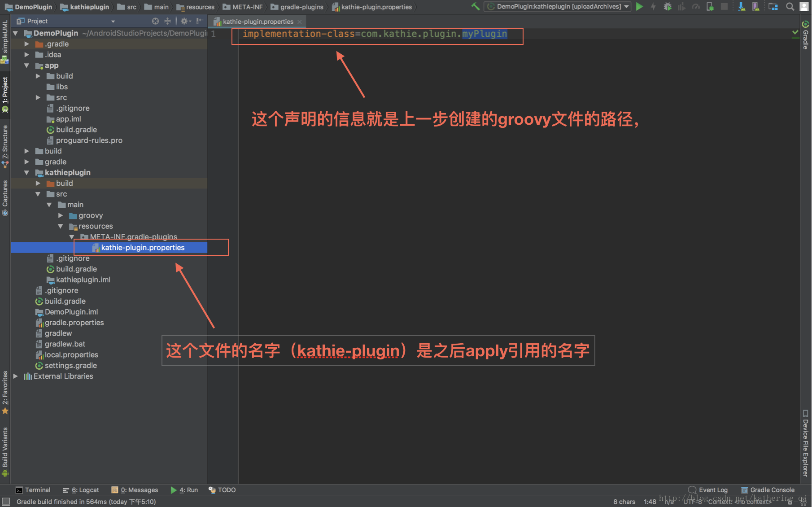Open the Favorites side tab
This screenshot has width=812, height=507.
tap(5, 393)
